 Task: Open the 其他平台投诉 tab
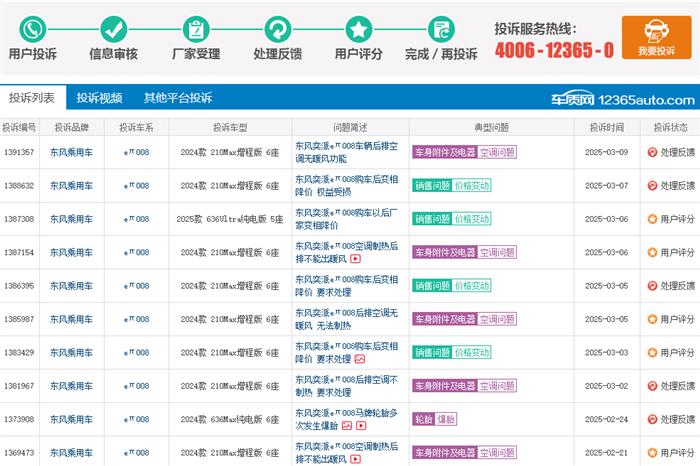[x=178, y=98]
